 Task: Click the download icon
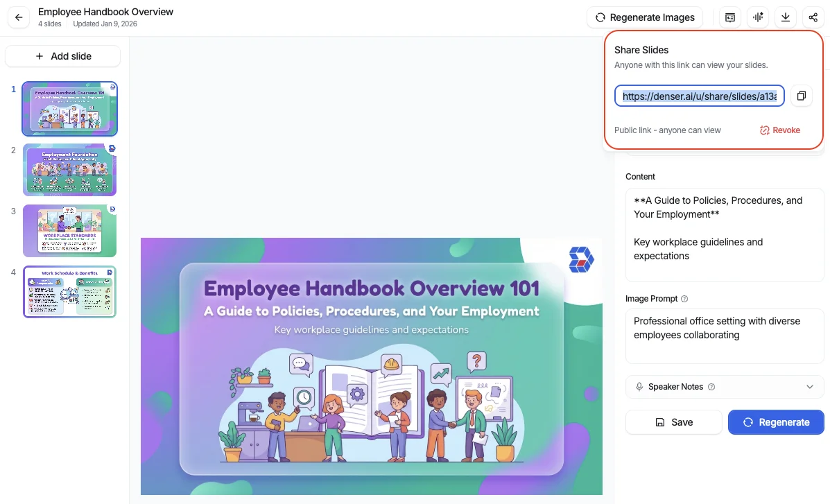pyautogui.click(x=785, y=17)
